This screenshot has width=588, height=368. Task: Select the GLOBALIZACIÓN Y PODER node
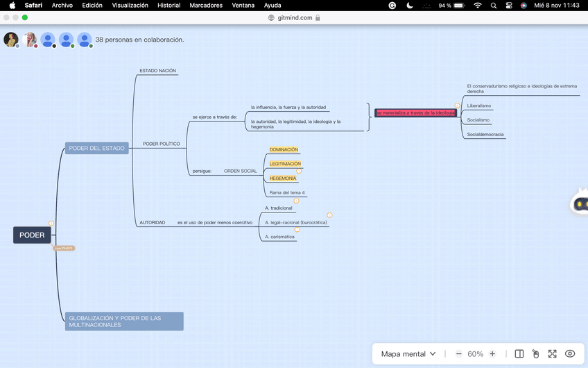124,321
